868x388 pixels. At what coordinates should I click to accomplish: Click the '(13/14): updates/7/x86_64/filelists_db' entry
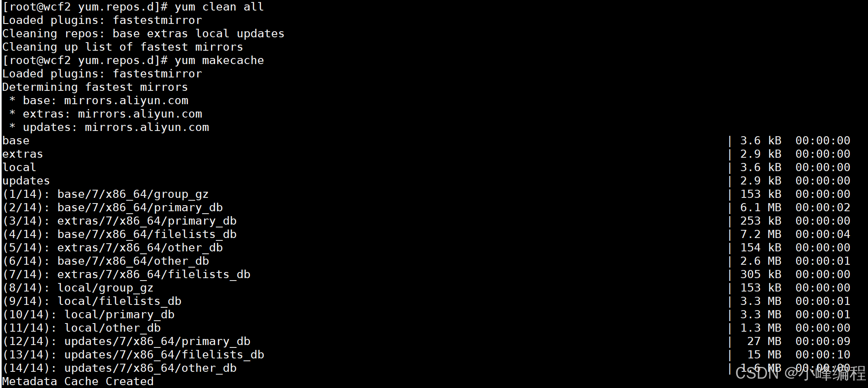coord(133,355)
